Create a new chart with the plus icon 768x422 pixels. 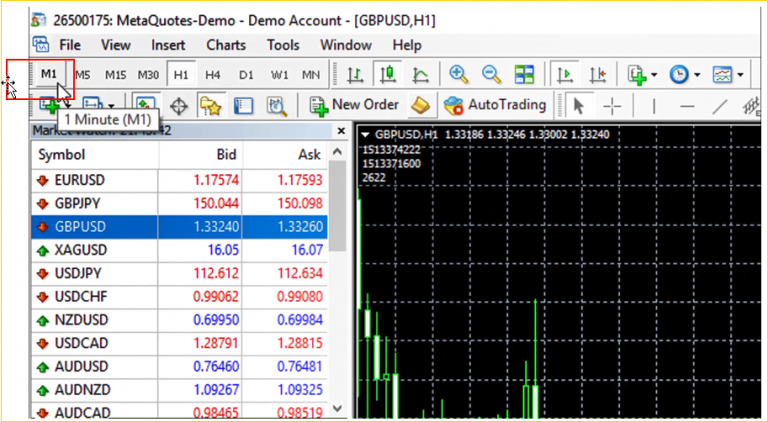pyautogui.click(x=49, y=105)
